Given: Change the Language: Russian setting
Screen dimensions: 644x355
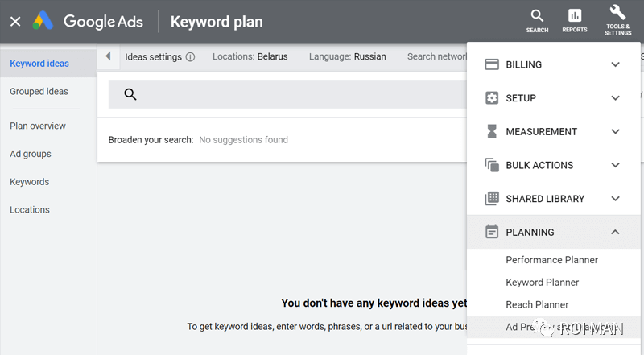Looking at the screenshot, I should click(x=348, y=56).
